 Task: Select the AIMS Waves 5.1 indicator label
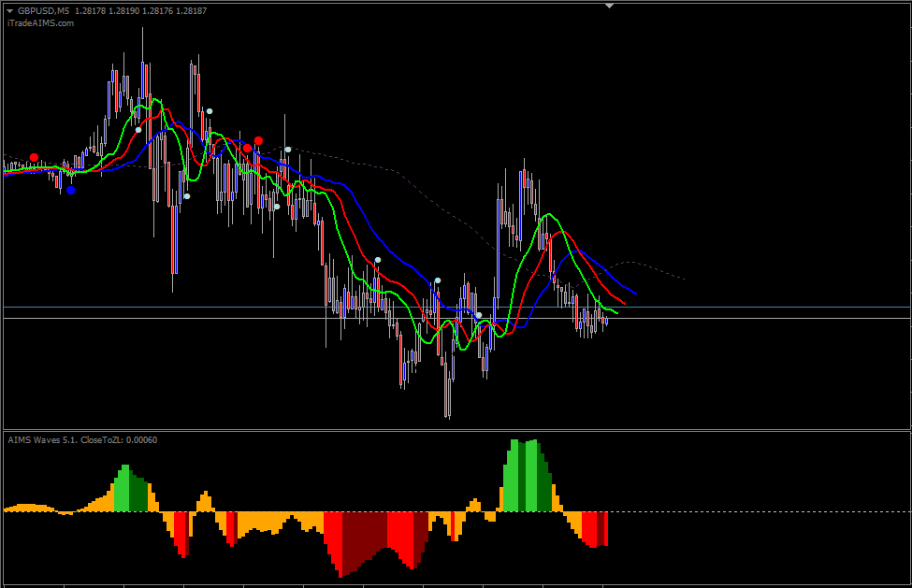click(82, 440)
